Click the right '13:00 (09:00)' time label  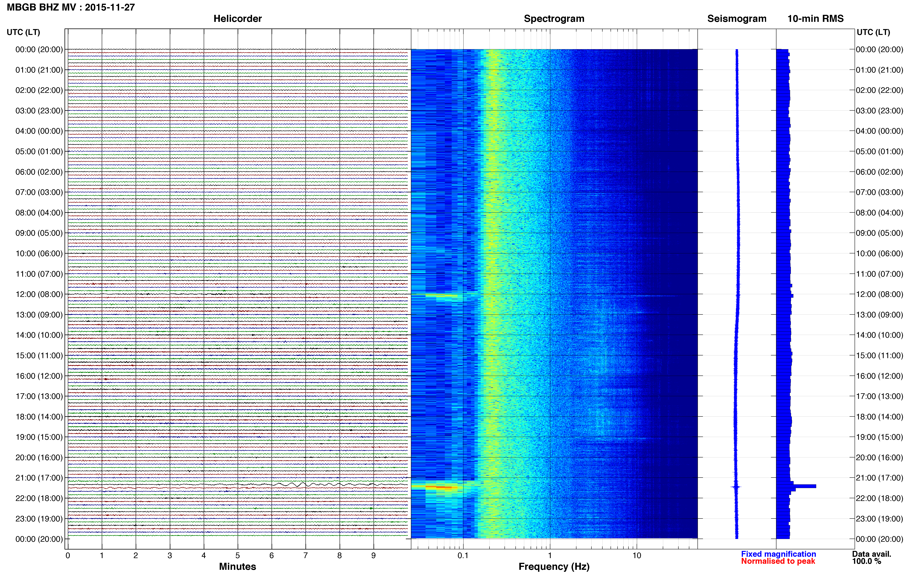(879, 315)
